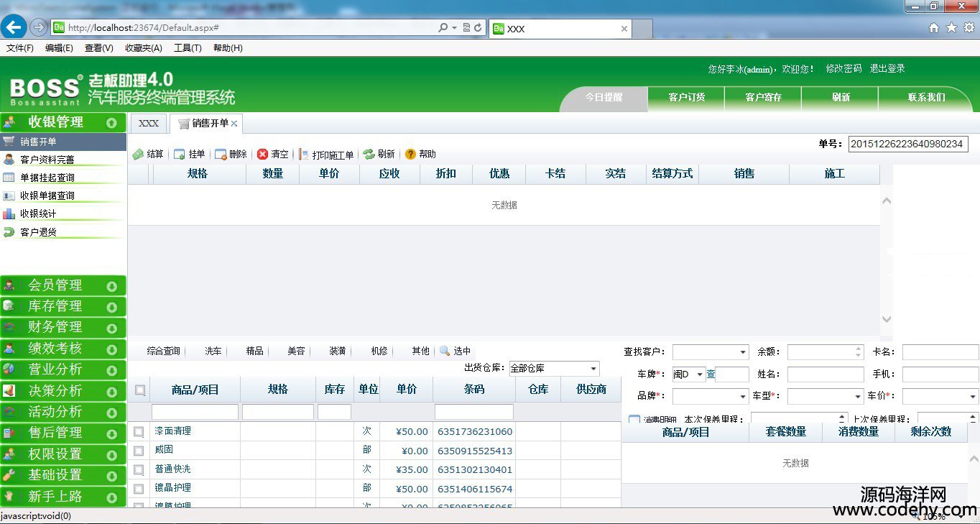Open the 工具(T) browser menu
Image resolution: width=980 pixels, height=524 pixels.
pos(188,48)
